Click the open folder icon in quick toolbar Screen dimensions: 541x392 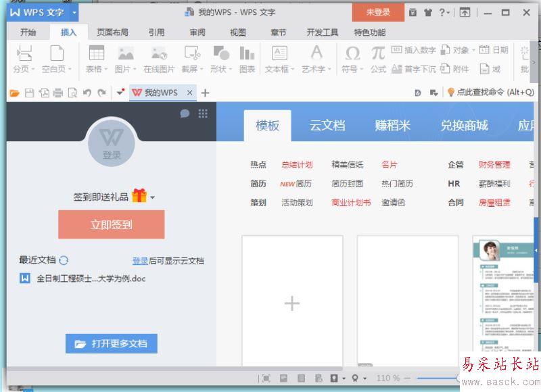(x=14, y=93)
